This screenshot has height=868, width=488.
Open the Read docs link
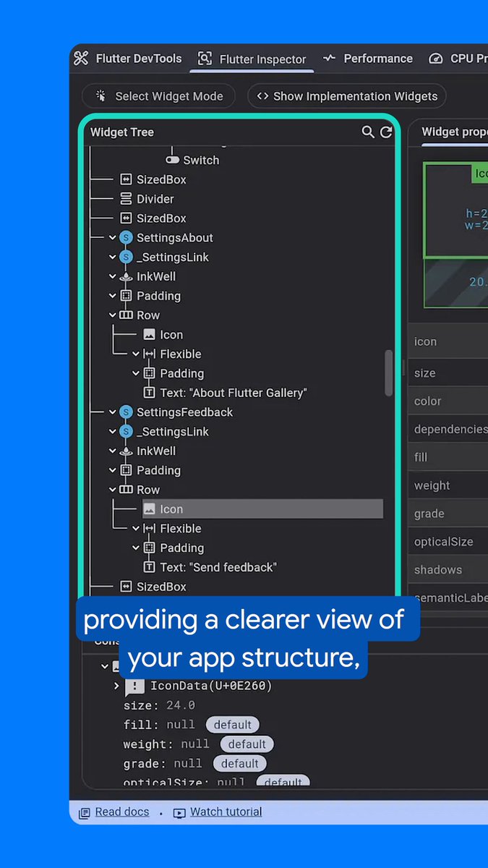[122, 812]
